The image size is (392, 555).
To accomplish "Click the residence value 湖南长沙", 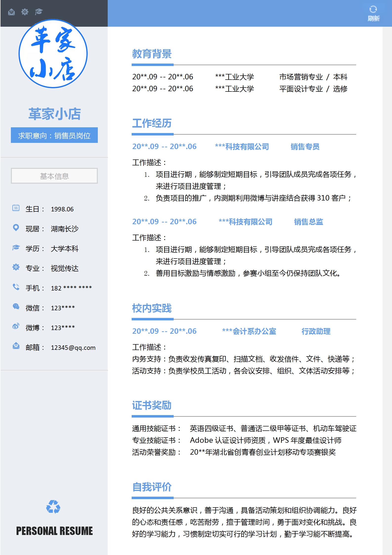I will point(65,229).
